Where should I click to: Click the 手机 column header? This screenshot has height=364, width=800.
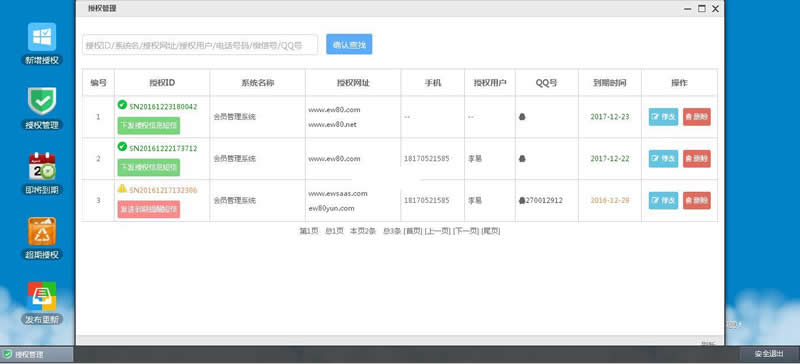pos(433,83)
